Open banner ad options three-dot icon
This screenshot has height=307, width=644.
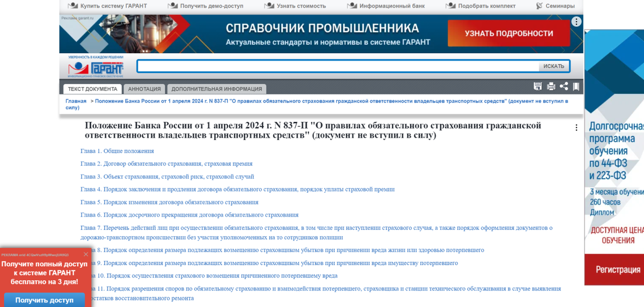[576, 22]
